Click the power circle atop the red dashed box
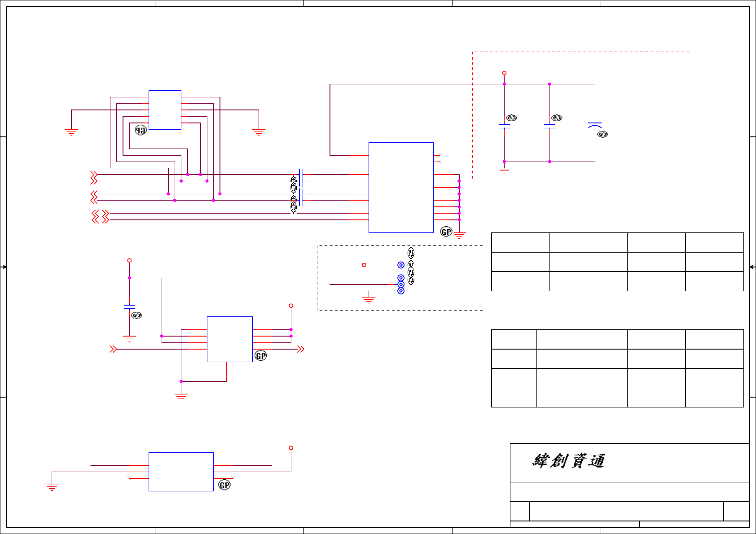The height and width of the screenshot is (534, 756). [x=504, y=73]
